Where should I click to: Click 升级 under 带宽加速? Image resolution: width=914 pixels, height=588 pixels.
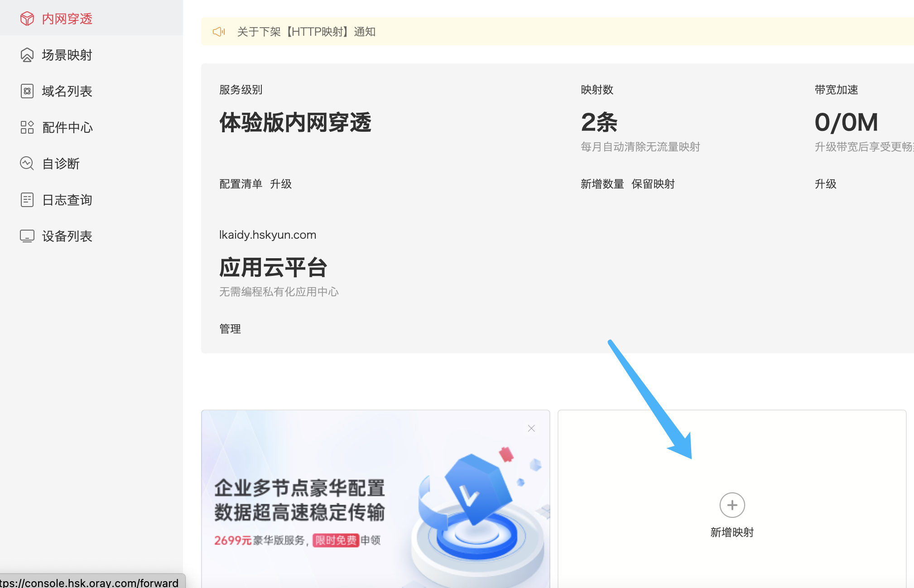825,184
